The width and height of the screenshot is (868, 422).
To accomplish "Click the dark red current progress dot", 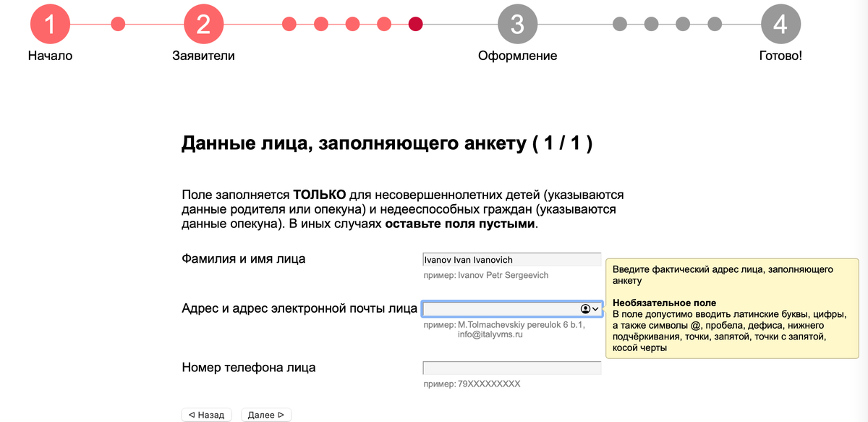I will point(416,24).
